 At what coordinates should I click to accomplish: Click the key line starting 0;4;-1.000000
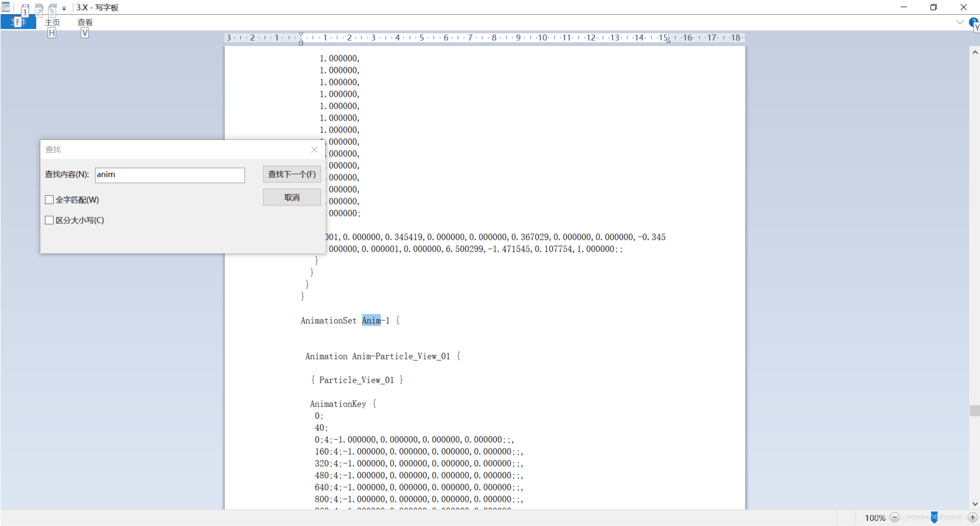(x=414, y=440)
